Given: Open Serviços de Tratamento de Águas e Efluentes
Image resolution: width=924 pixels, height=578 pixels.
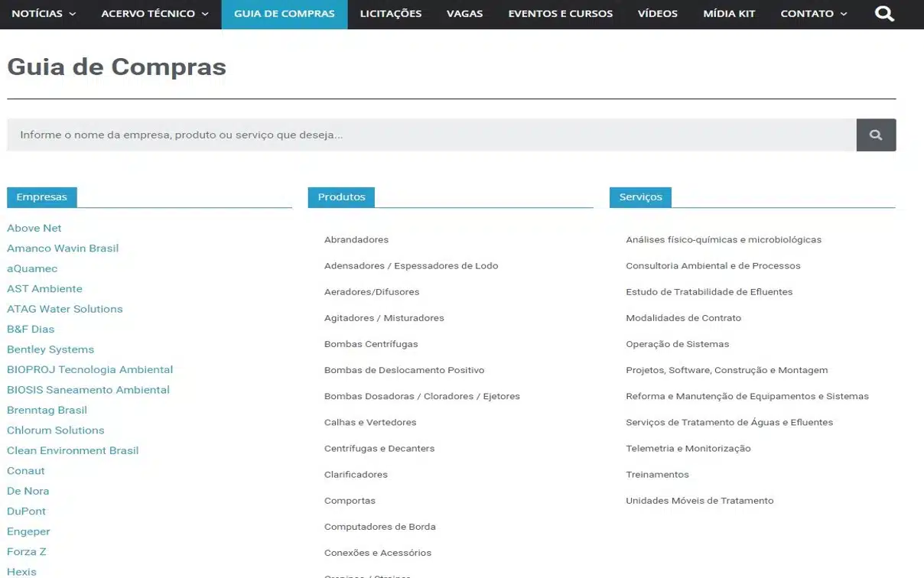Looking at the screenshot, I should tap(730, 422).
